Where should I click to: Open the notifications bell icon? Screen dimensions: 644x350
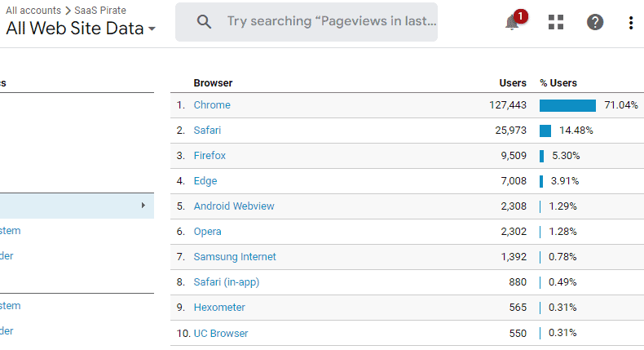coord(512,22)
